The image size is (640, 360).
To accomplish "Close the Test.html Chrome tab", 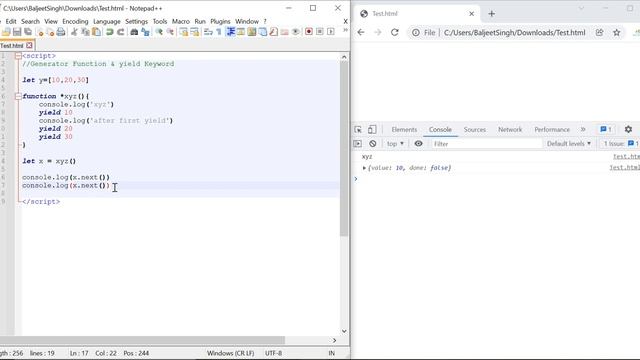I will point(471,13).
